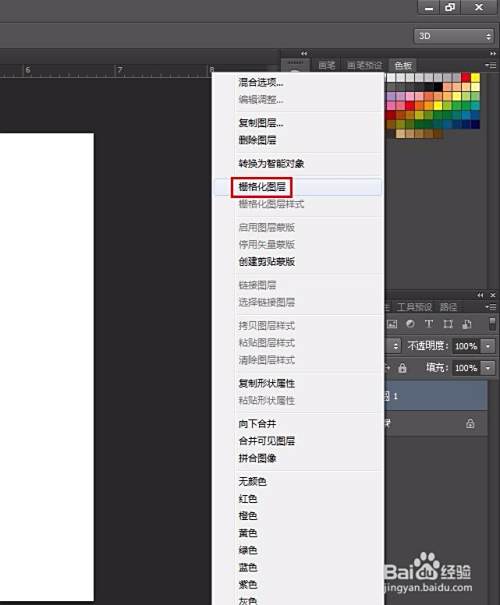Pick the pure red swatch in top row

[x=466, y=78]
